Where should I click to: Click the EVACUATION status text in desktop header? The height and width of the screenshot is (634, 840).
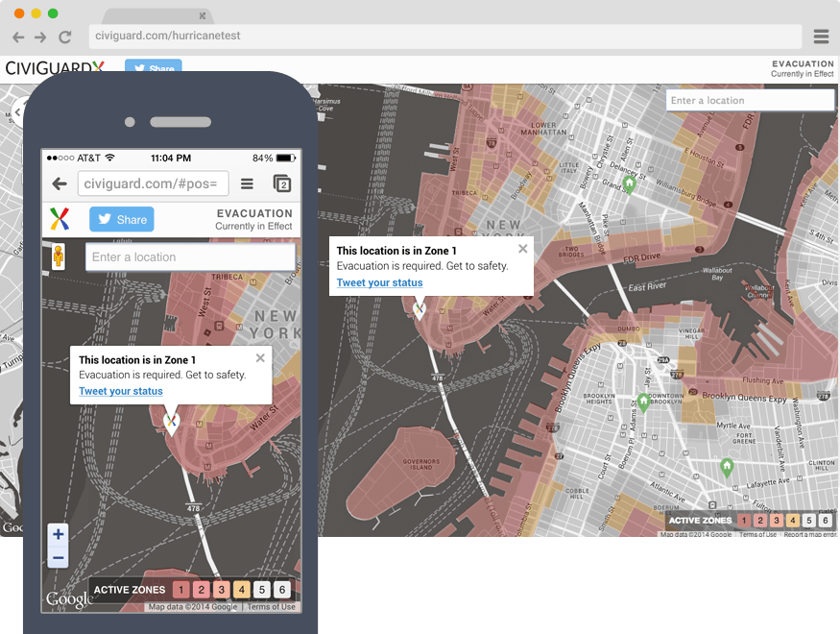pyautogui.click(x=803, y=63)
